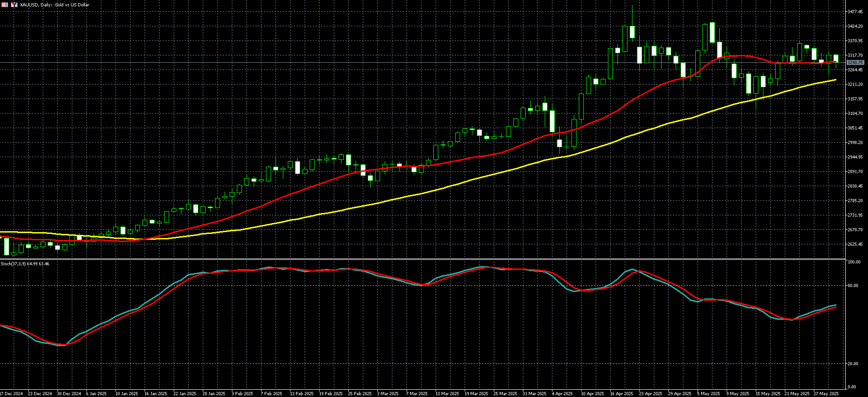Click the 17 Dec 2024 date label
Screen dimensions: 868x397
coord(11,394)
